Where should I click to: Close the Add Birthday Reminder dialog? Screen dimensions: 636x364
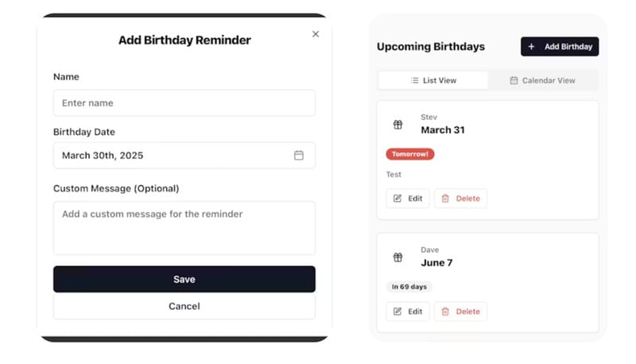tap(316, 34)
